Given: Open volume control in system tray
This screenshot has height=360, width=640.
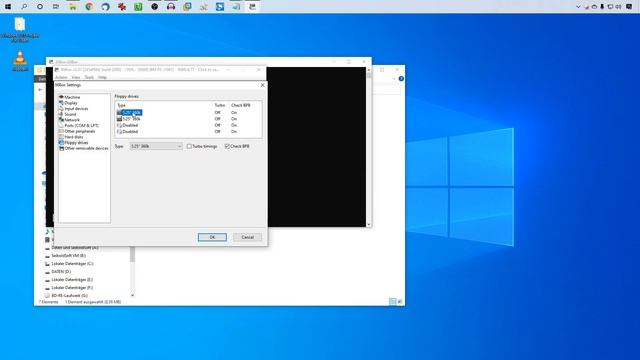Looking at the screenshot, I should point(618,7).
